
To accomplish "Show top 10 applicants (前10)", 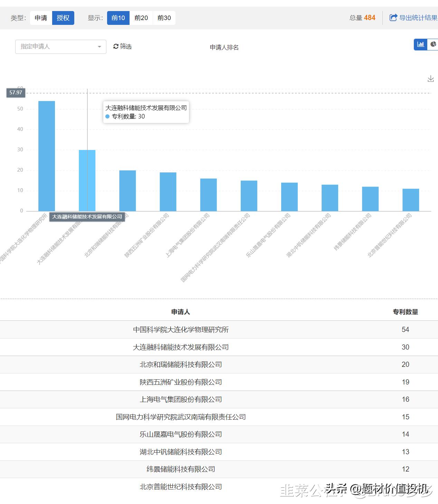I will click(x=118, y=18).
